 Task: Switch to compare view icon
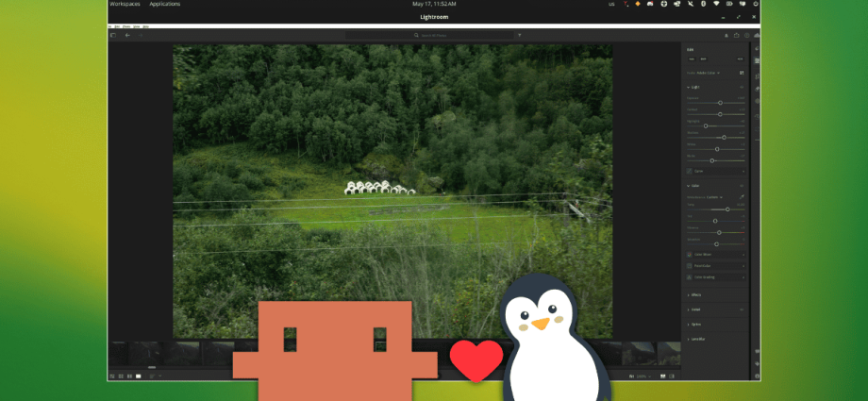pyautogui.click(x=129, y=376)
